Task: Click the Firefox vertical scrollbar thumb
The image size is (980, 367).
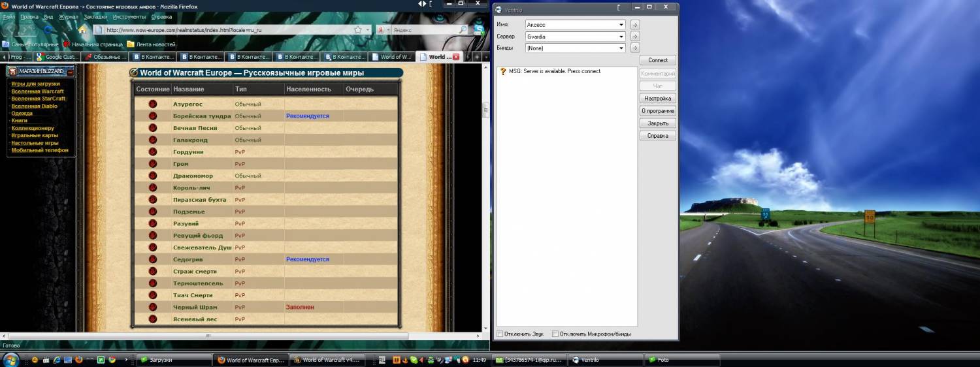Action: click(x=486, y=110)
